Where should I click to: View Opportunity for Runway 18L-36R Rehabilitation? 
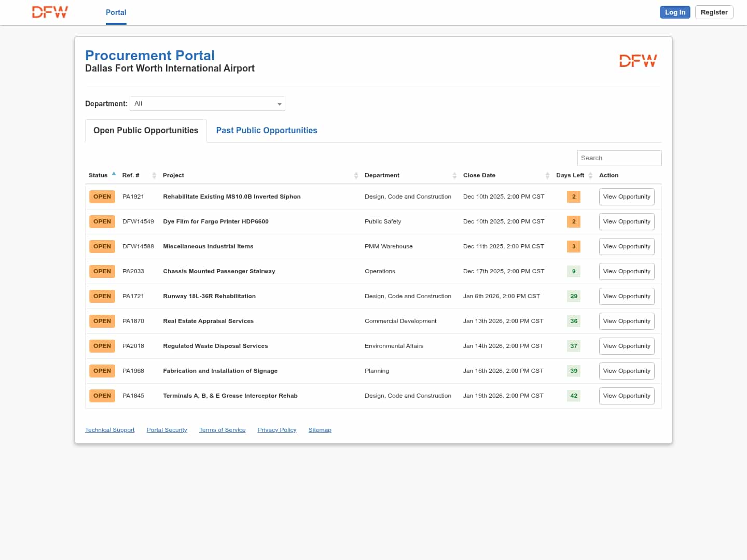click(626, 297)
